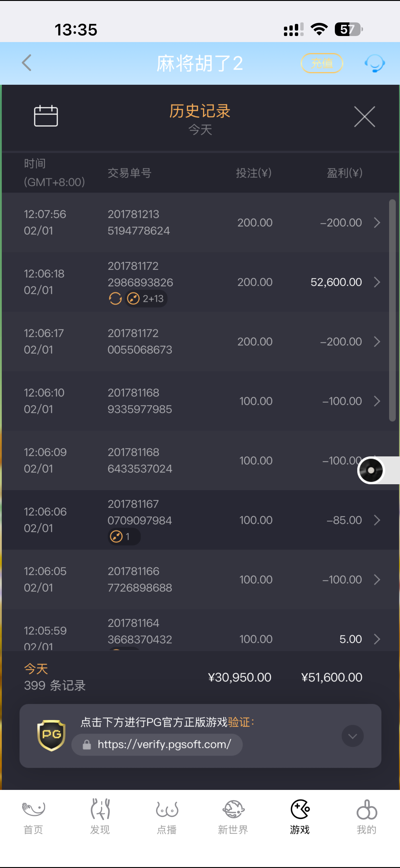Expand the 12:07:56 record details
Viewport: 400px width, 868px height.
[377, 222]
